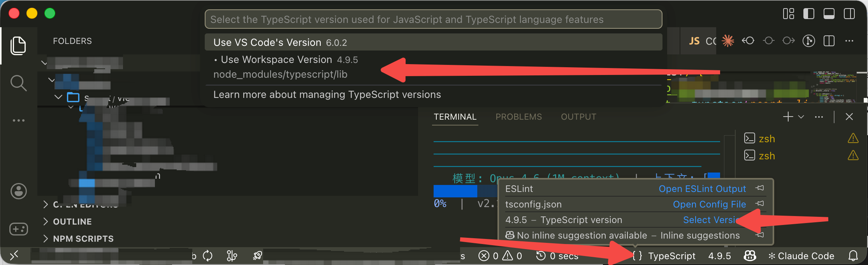The image size is (868, 265).
Task: Open the Search view icon
Action: [18, 83]
